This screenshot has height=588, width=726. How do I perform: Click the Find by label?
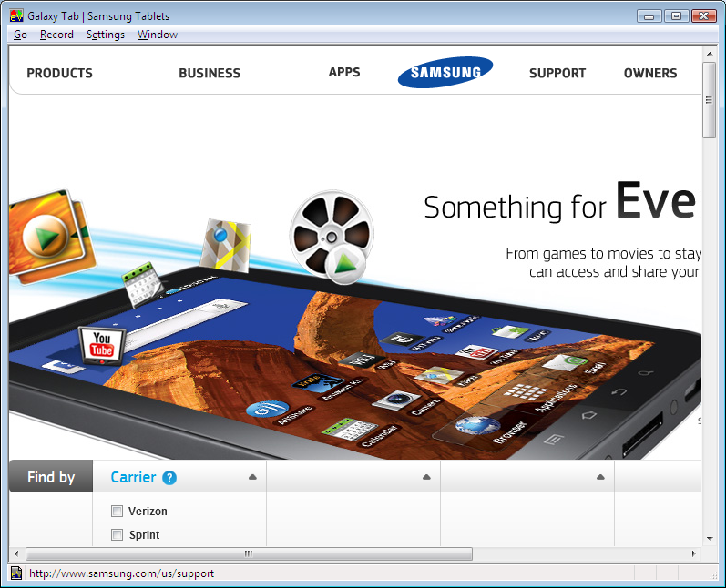51,477
